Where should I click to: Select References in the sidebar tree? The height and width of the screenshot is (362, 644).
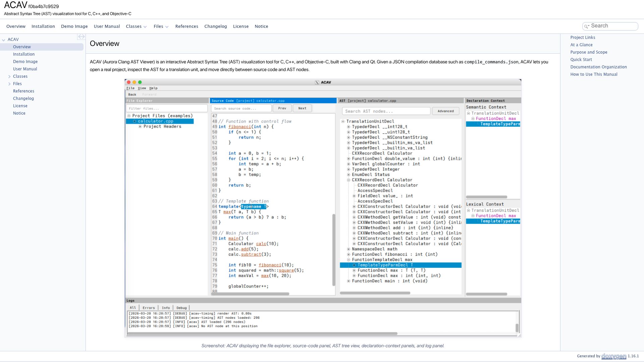(x=23, y=91)
